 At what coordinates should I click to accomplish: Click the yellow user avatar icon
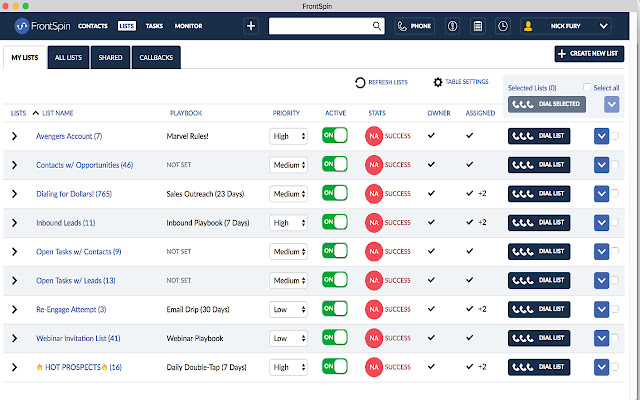pyautogui.click(x=528, y=26)
